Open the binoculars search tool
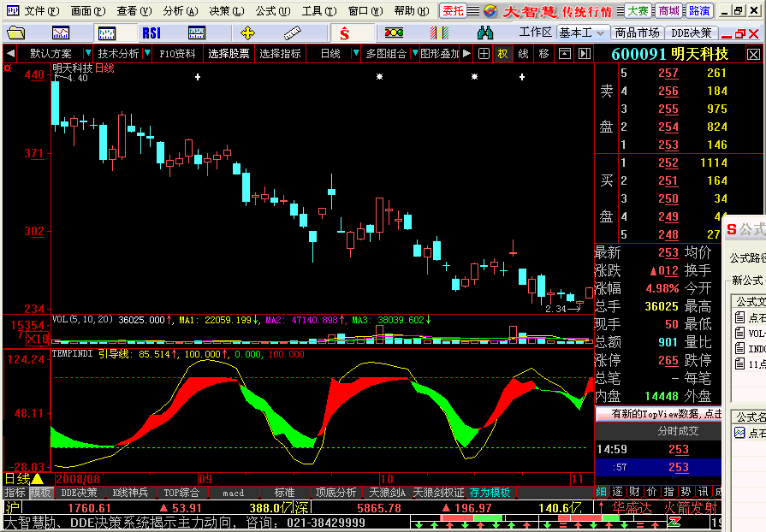This screenshot has width=766, height=532. click(484, 33)
